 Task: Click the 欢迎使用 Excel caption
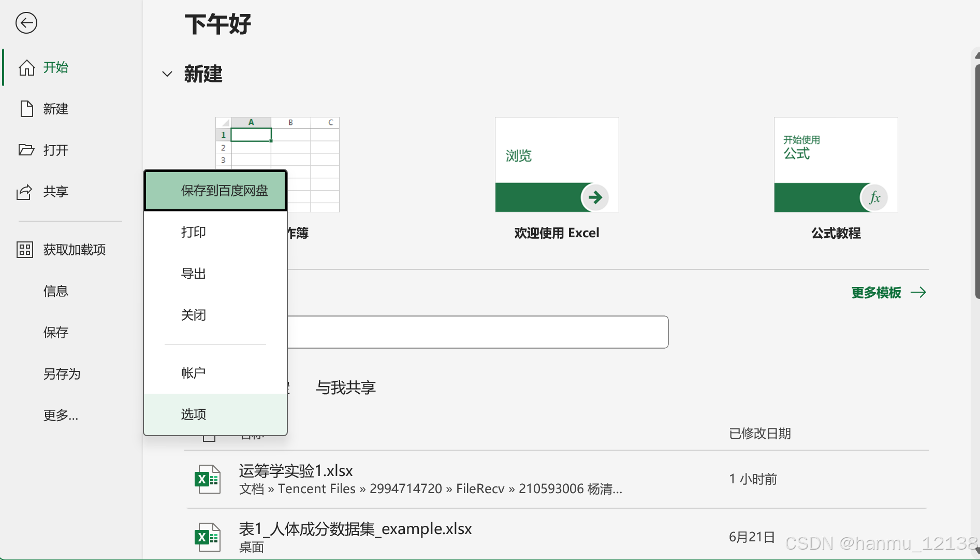tap(557, 233)
